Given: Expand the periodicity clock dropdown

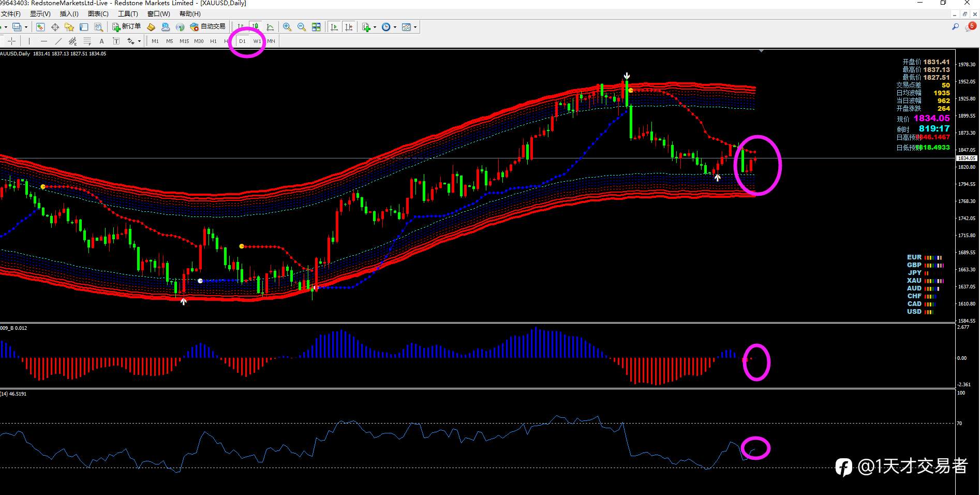Looking at the screenshot, I should click(395, 27).
